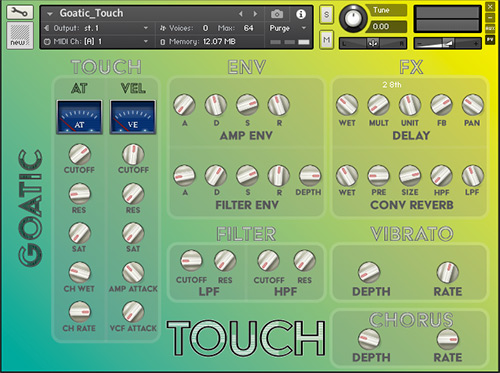Screen dimensions: 500x373
Task: Click the CONV REVERB SIZE knob
Action: click(410, 175)
